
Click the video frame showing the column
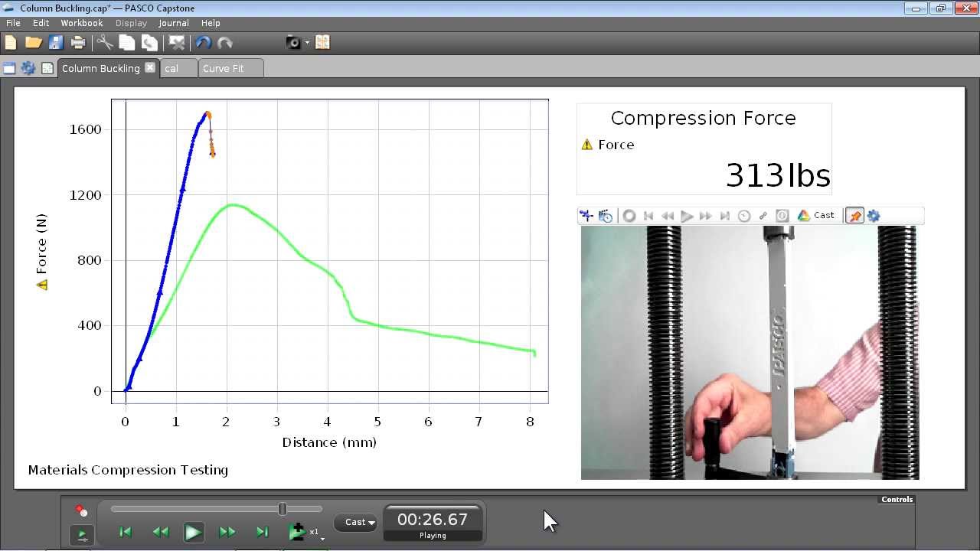click(x=750, y=353)
